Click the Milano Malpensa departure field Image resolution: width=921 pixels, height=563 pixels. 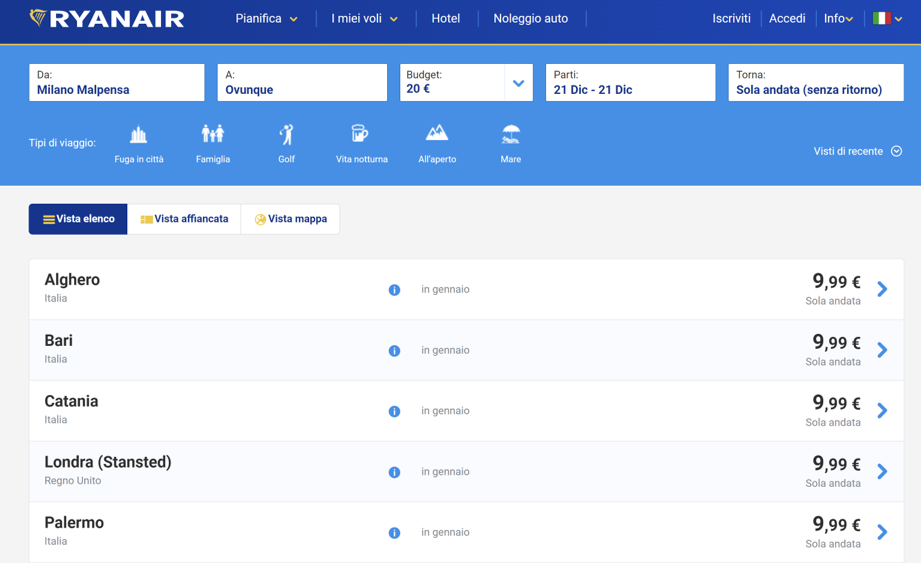(116, 83)
